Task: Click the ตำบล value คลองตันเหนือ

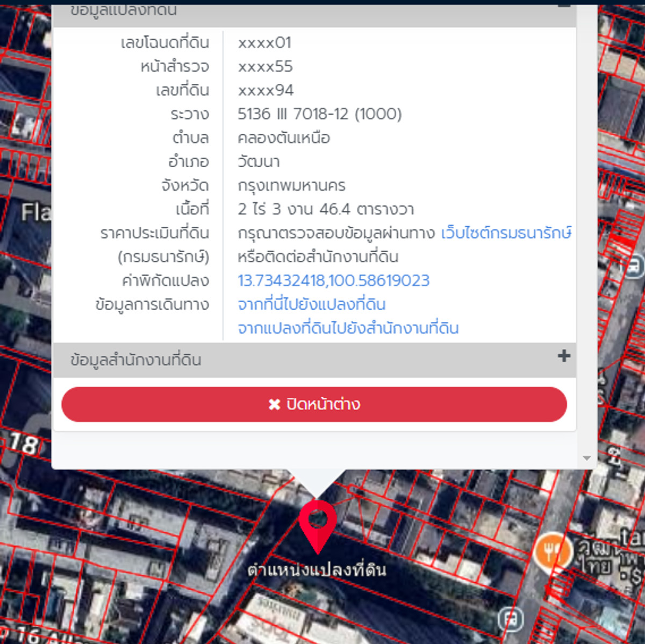Action: pos(284,138)
